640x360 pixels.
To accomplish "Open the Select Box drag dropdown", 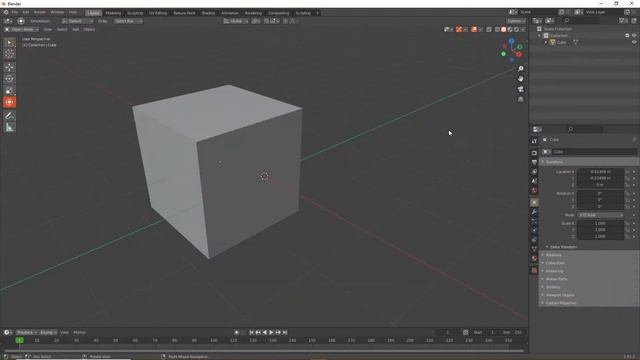I will point(128,21).
